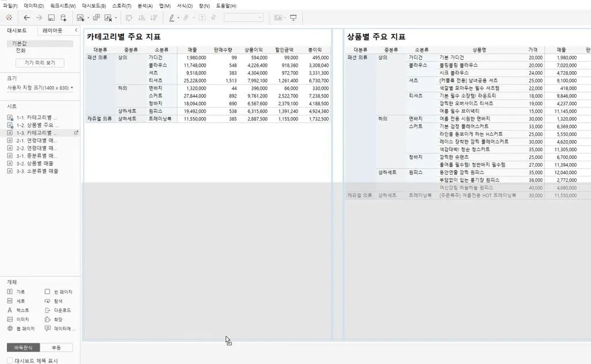Click the group members paperclip icon
The image size is (591, 364).
[186, 18]
